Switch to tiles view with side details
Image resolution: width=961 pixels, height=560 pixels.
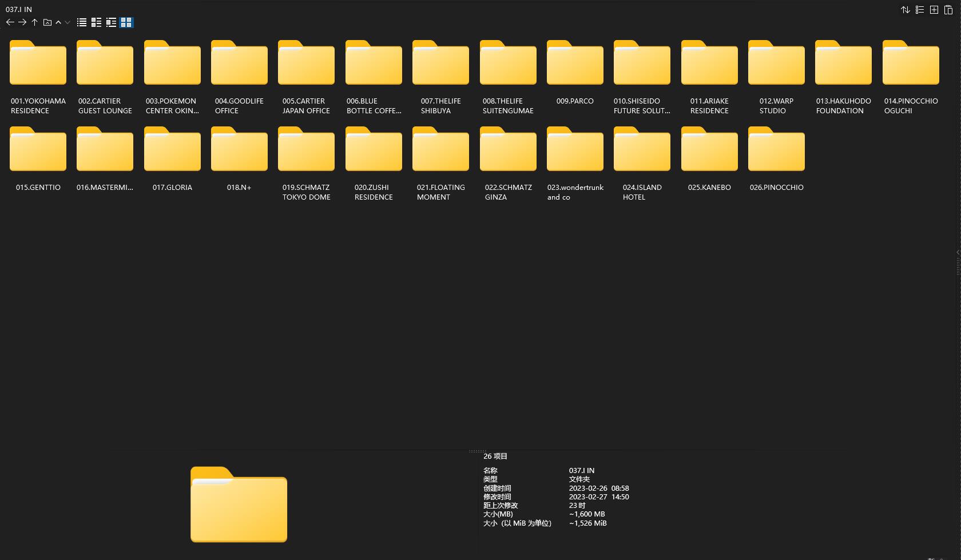point(111,22)
